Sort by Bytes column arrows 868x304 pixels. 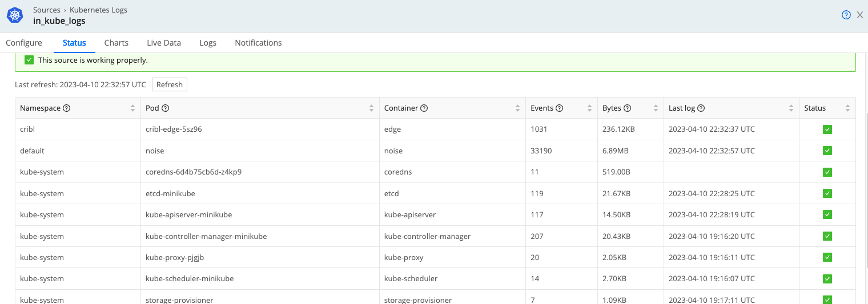tap(656, 108)
